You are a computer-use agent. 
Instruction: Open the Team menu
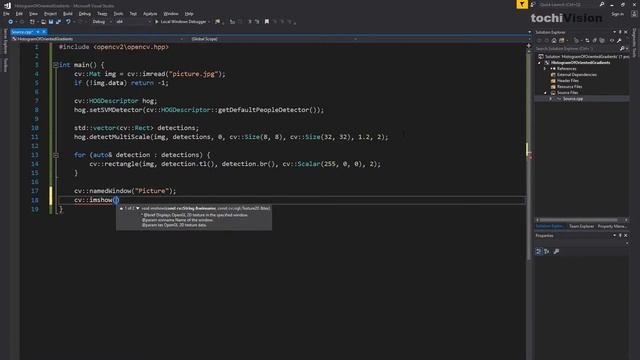102,14
